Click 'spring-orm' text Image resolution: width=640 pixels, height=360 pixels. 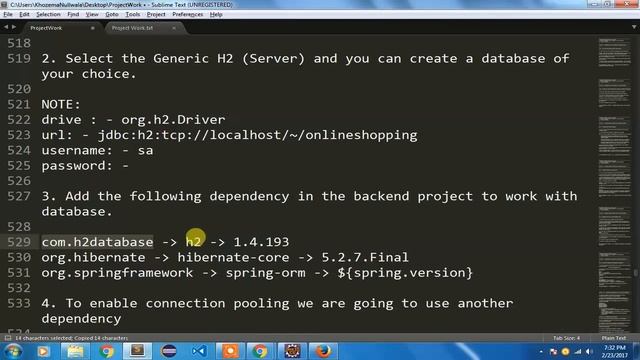pyautogui.click(x=265, y=273)
